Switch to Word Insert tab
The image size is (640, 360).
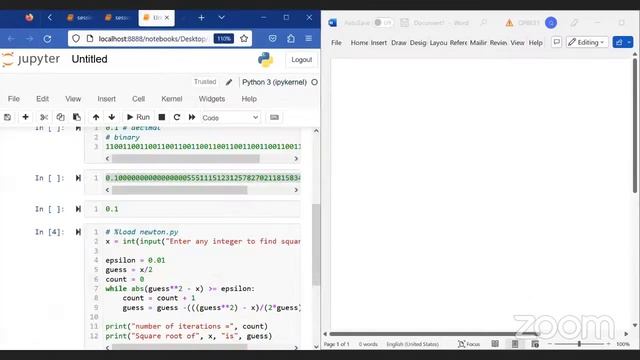coord(379,43)
